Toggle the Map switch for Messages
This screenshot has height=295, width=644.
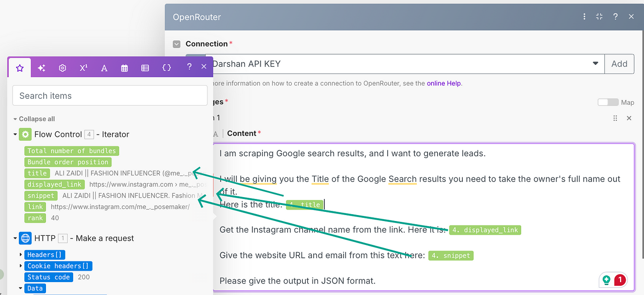click(608, 102)
